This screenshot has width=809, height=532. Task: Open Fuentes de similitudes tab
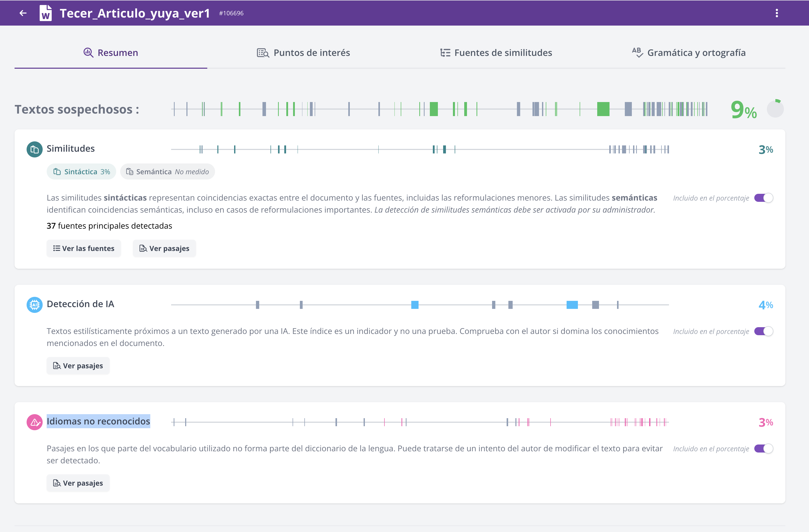click(496, 53)
